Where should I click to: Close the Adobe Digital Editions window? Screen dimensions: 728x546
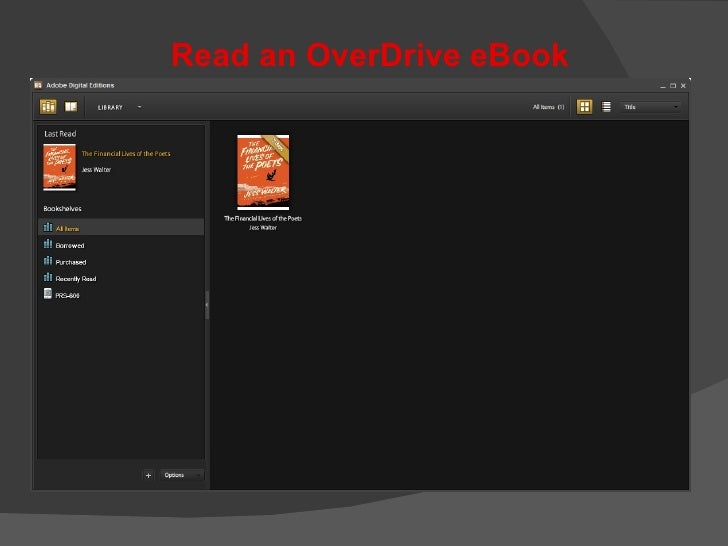pos(683,85)
